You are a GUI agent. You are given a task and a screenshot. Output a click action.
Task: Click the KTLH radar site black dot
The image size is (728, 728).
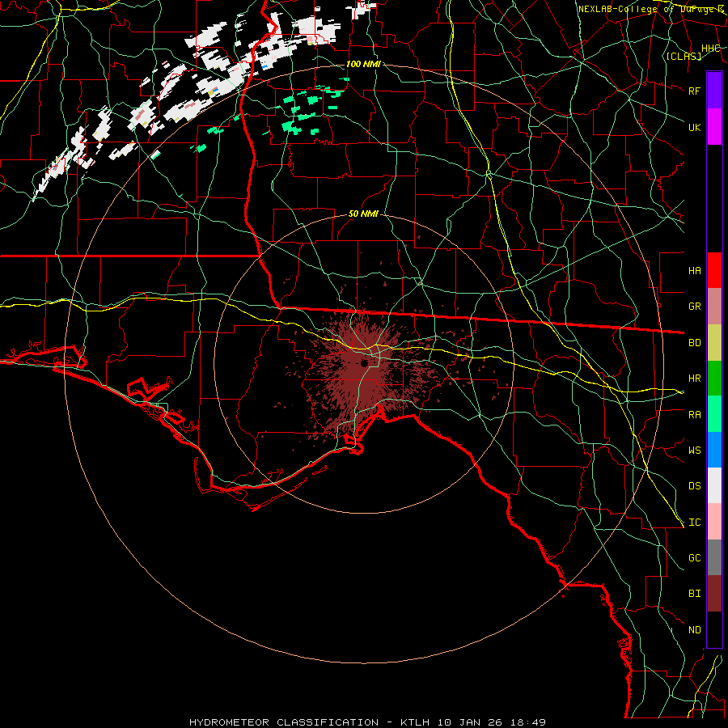click(x=365, y=363)
